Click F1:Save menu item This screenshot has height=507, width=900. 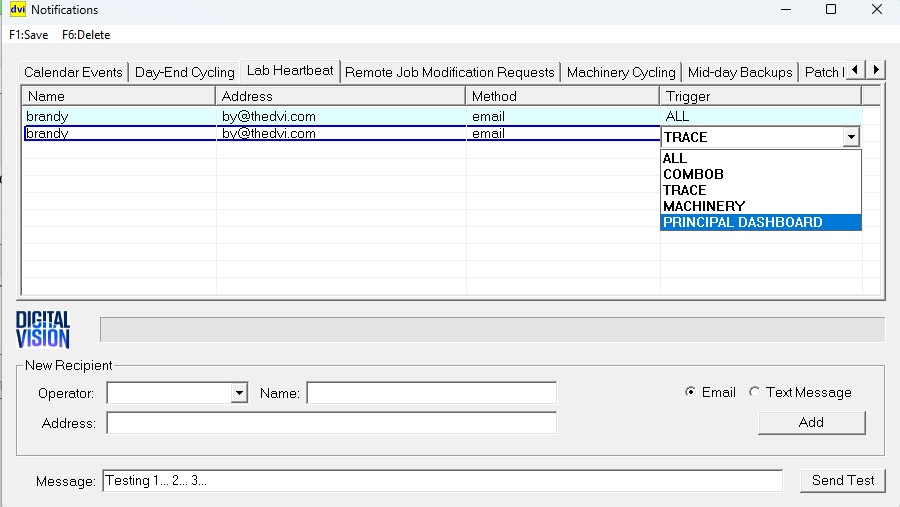coord(28,35)
